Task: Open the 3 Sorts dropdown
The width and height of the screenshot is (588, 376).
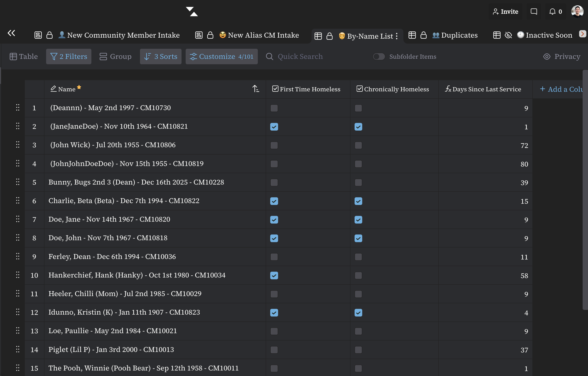Action: click(x=160, y=56)
